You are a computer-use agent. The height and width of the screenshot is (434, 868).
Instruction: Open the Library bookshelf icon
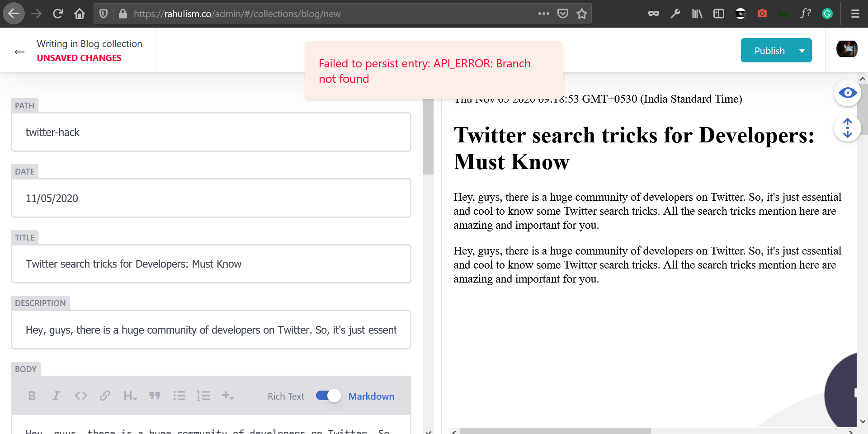coord(697,14)
